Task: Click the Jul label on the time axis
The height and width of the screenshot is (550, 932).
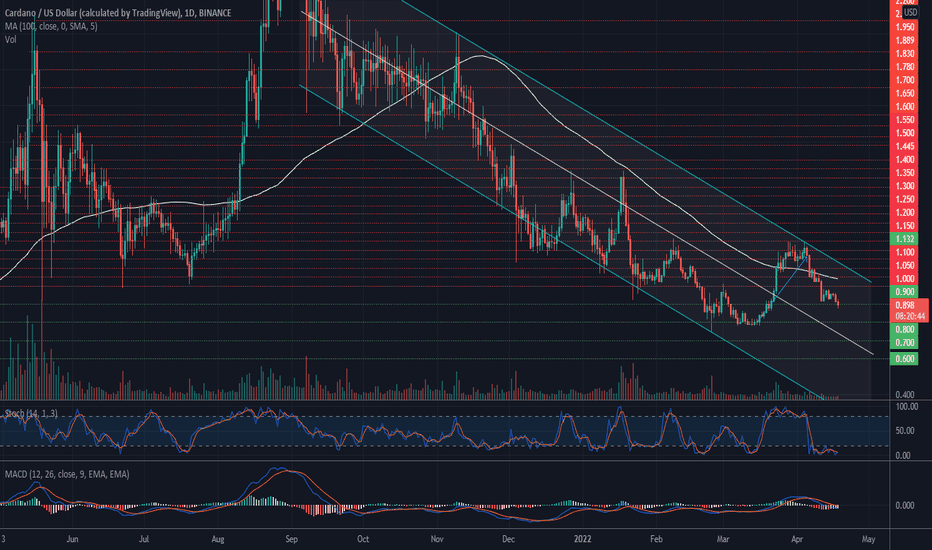Action: click(143, 539)
